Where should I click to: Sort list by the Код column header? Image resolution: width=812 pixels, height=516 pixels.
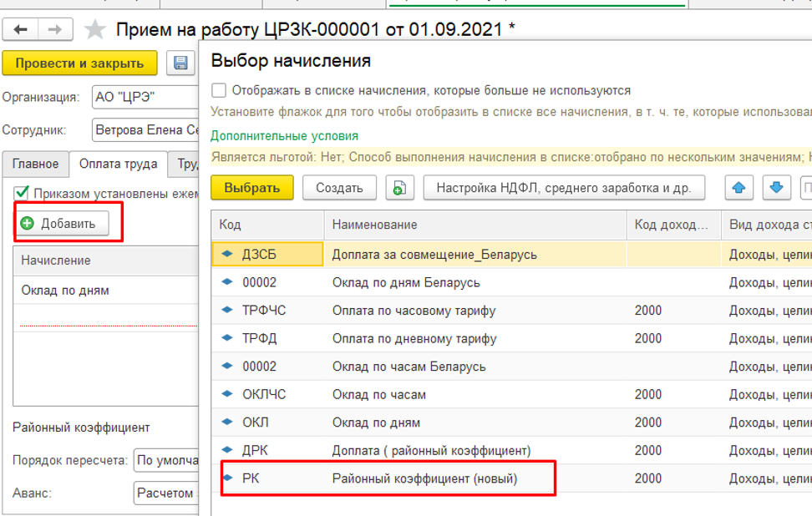(x=267, y=225)
